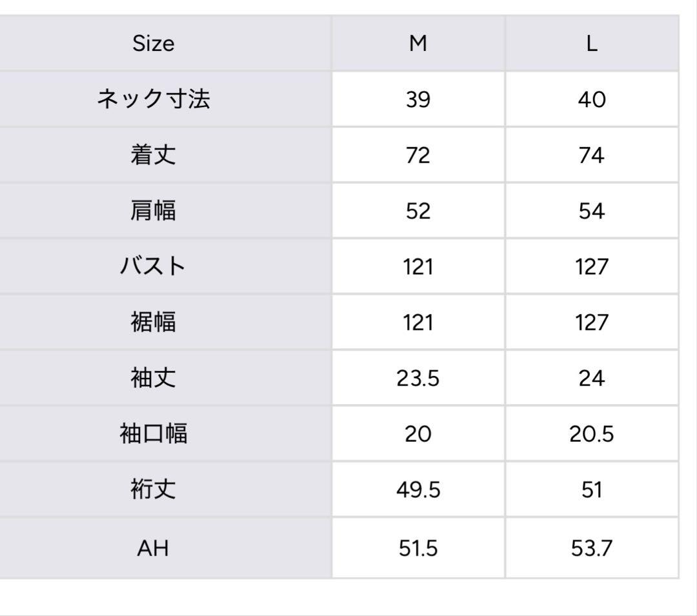697x616 pixels.
Task: Select the 肩幅 row label
Action: tap(154, 210)
